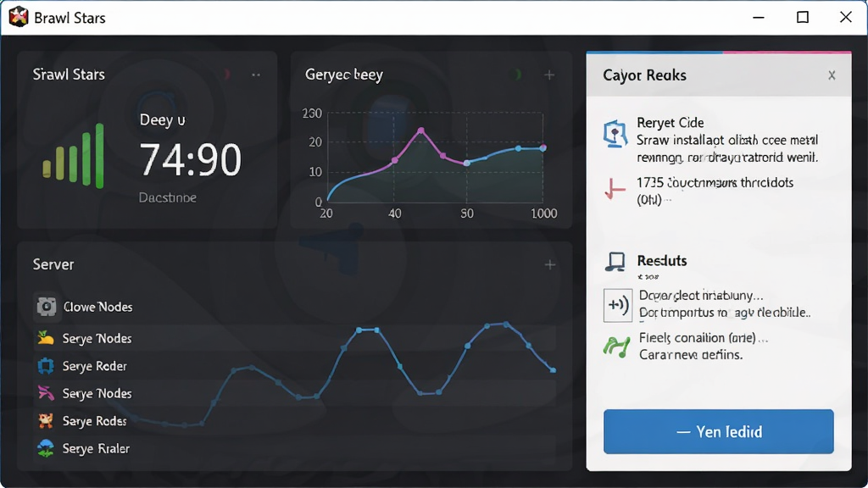868x488 pixels.
Task: Click the orange icon for Sarye Rodes
Action: tap(46, 420)
